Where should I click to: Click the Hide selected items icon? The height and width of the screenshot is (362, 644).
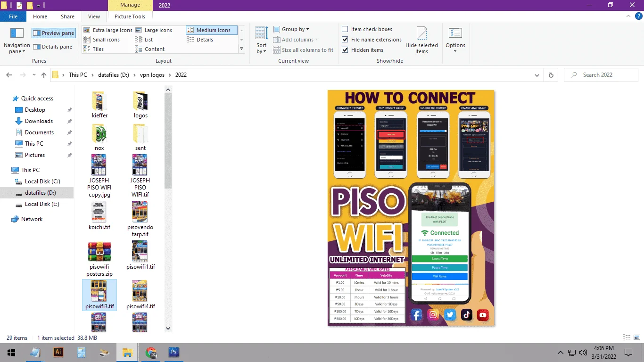click(x=421, y=34)
